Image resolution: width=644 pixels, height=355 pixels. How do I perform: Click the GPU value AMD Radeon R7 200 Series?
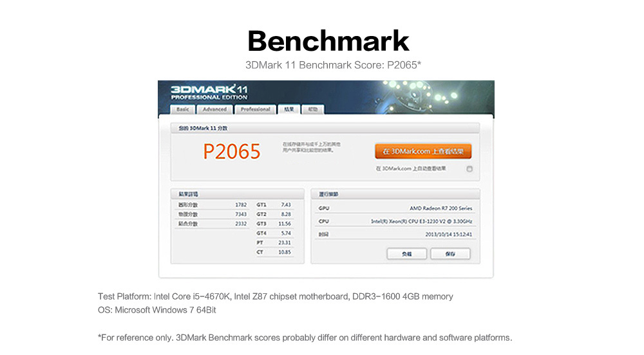440,208
